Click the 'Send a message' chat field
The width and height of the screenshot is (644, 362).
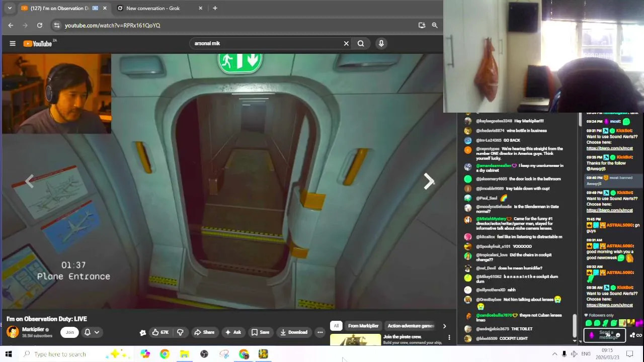(605, 335)
